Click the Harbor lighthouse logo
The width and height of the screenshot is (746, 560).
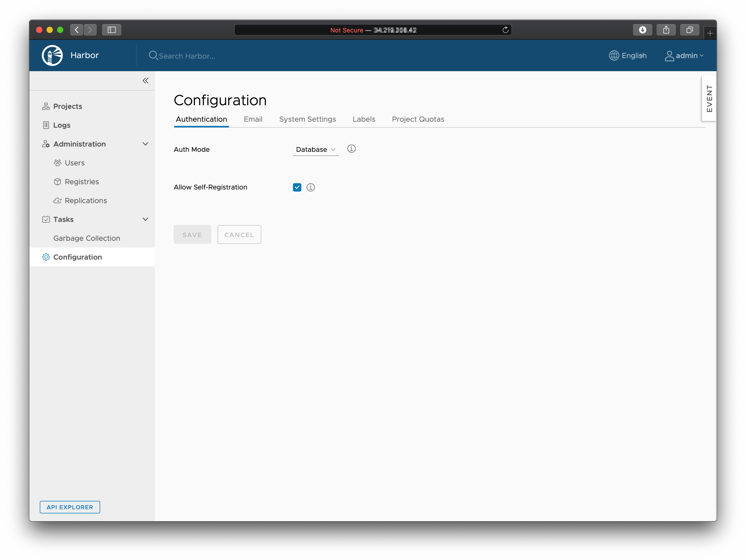(x=52, y=55)
